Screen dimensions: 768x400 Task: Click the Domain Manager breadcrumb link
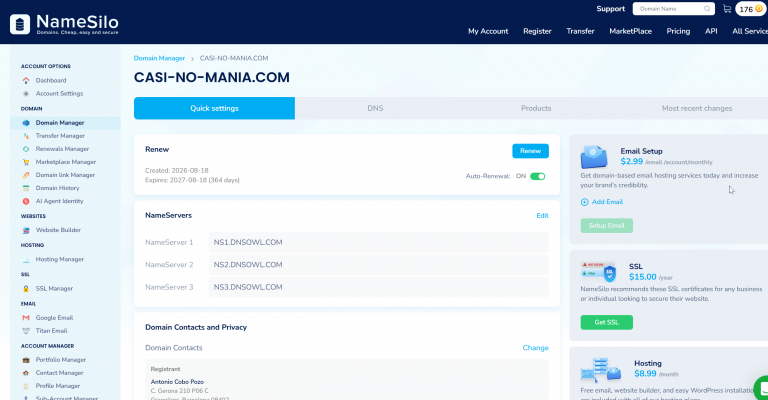[159, 58]
